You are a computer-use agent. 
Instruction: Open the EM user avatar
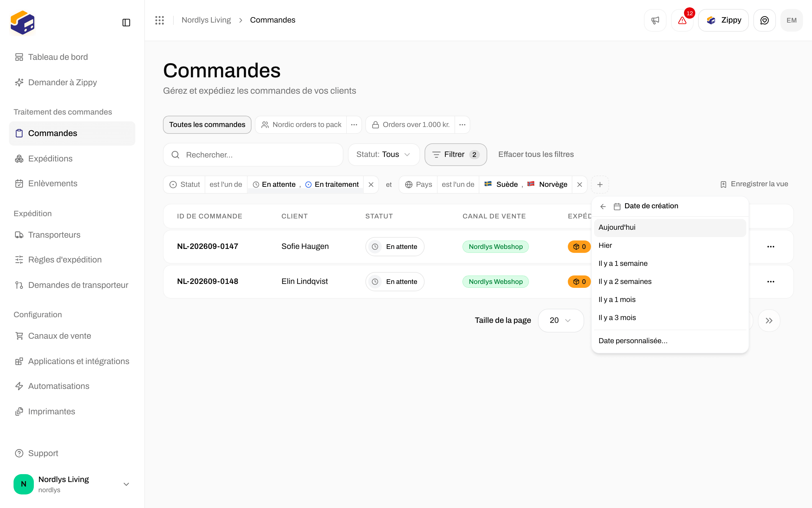(x=791, y=21)
